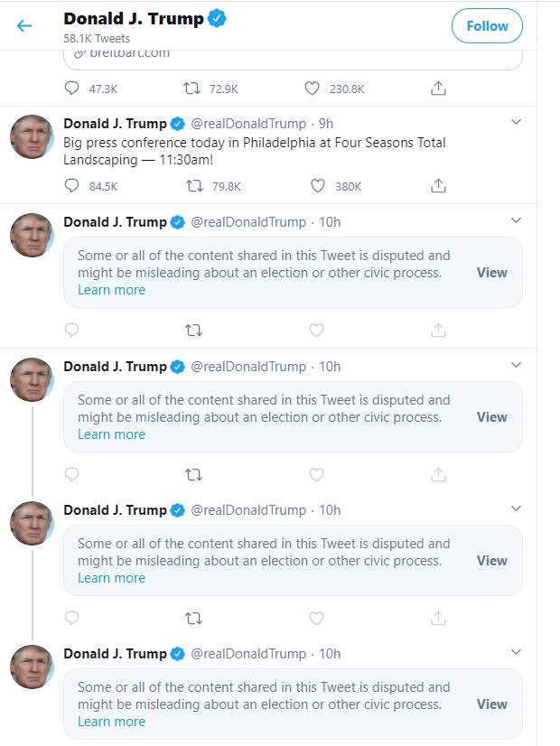Screen dimensions: 560x746
Task: Share the Philadelphia press conference tweet
Action: pyautogui.click(x=438, y=186)
